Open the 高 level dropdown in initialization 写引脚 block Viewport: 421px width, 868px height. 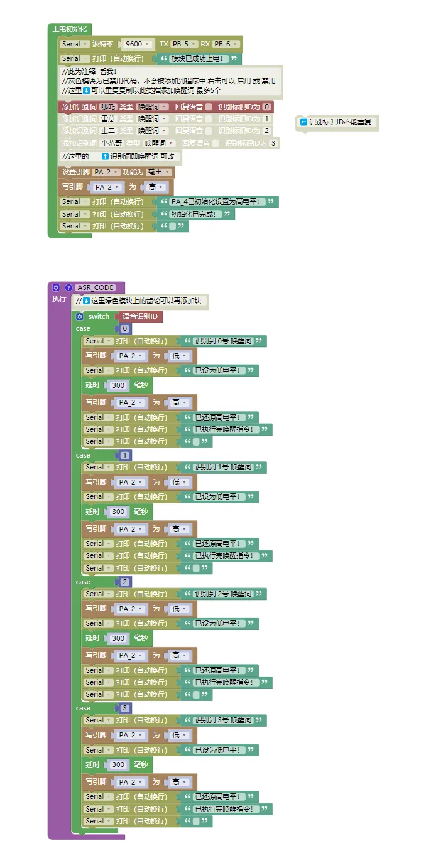pyautogui.click(x=155, y=187)
